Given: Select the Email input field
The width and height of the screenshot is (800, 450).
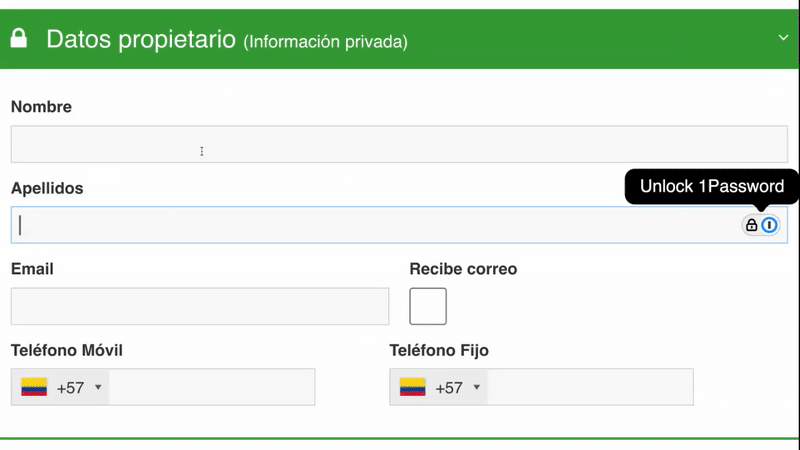Looking at the screenshot, I should click(199, 306).
